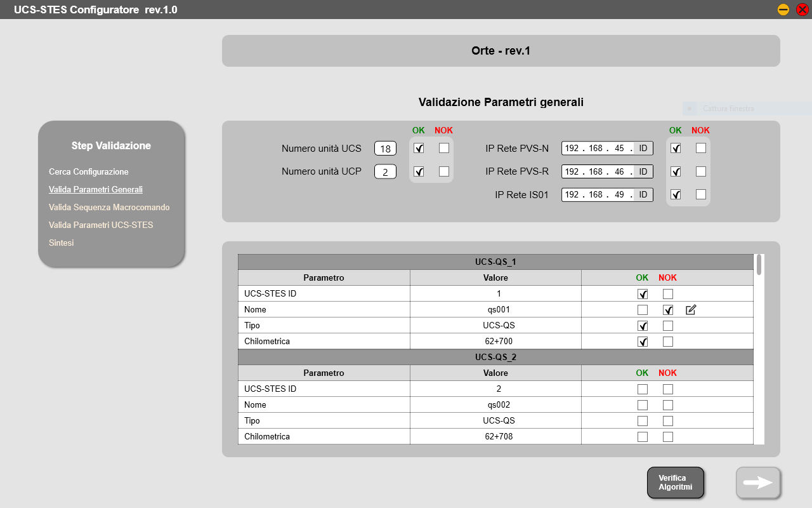Screen dimensions: 812x508
Task: Toggle OK checkbox for IP Rete IS01
Action: 676,195
